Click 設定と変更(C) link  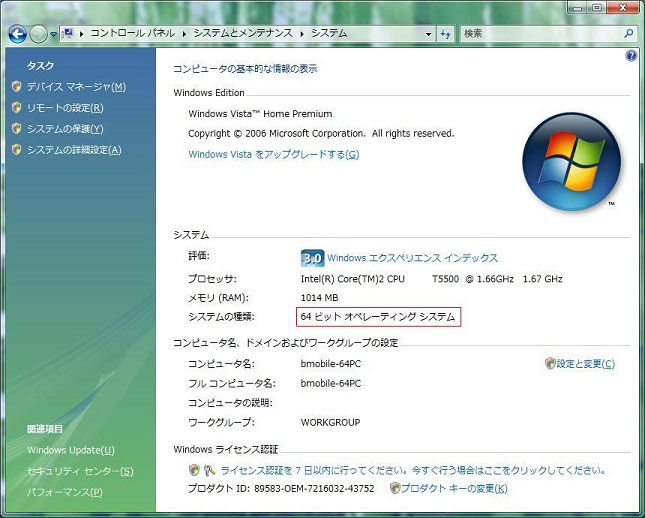[x=586, y=364]
